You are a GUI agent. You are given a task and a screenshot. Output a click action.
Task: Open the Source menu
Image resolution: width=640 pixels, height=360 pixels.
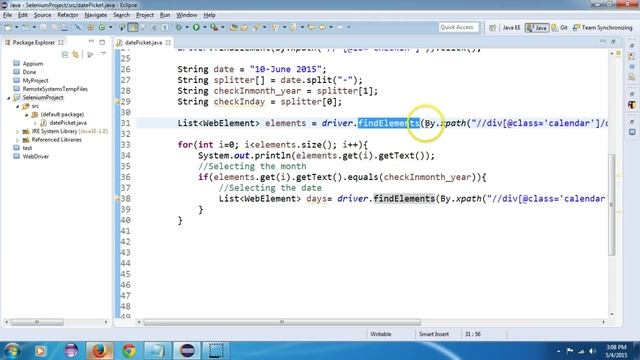42,15
